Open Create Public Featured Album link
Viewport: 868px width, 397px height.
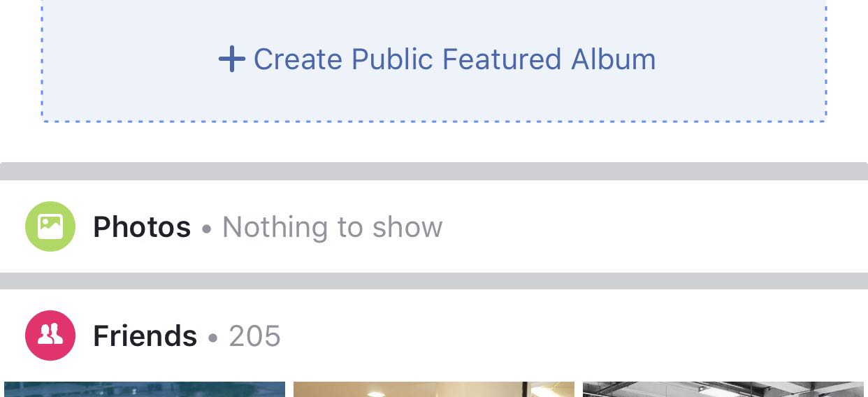tap(454, 59)
